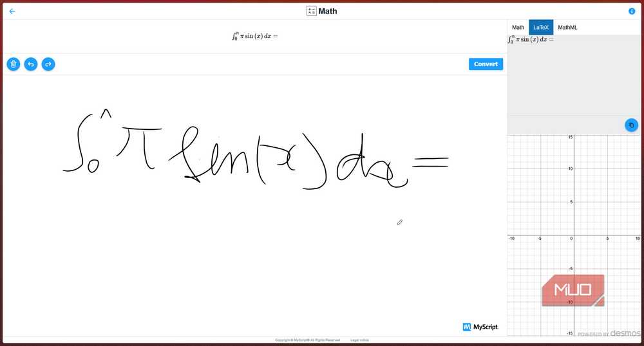The image size is (644, 346).
Task: Undo the last handwriting stroke
Action: coord(31,64)
